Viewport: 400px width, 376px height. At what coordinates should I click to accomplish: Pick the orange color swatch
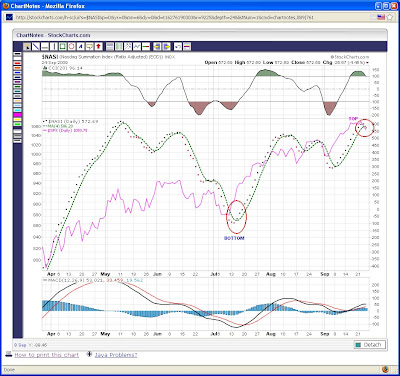(18, 68)
